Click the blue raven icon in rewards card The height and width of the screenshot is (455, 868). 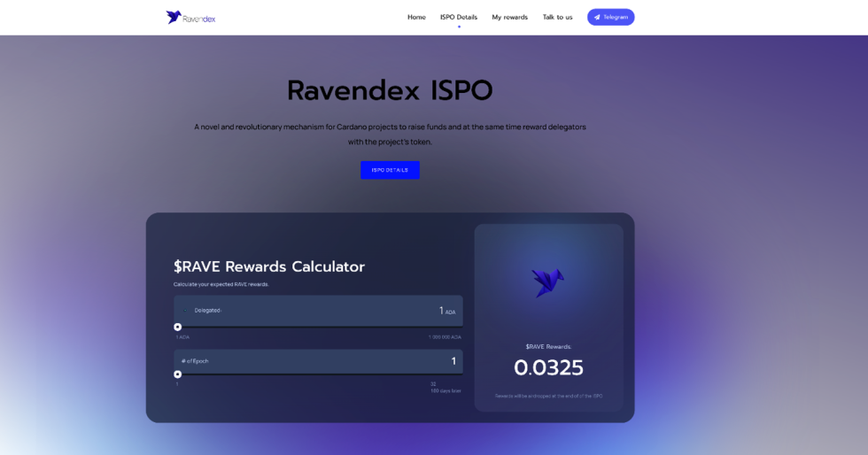click(x=548, y=282)
